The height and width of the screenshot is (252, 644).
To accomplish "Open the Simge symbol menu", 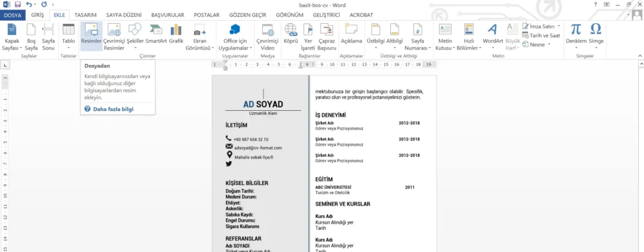I will coord(596,37).
